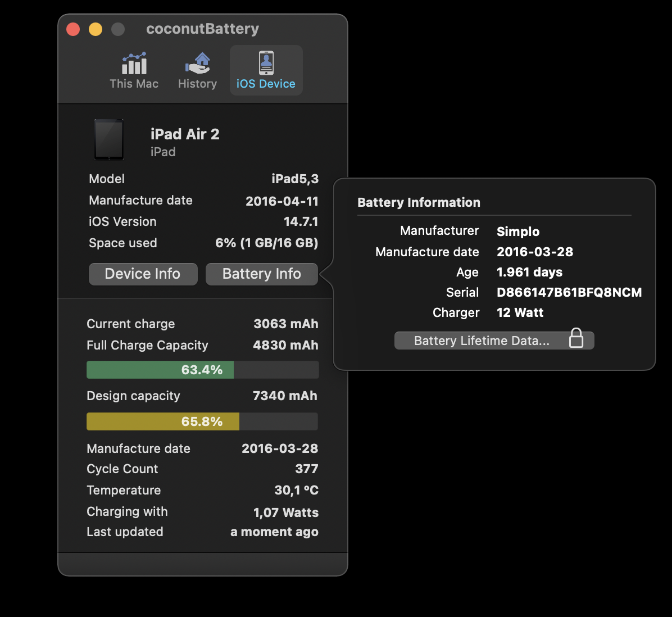This screenshot has width=672, height=617.
Task: Click the iPad Air 2 device name
Action: 185,134
